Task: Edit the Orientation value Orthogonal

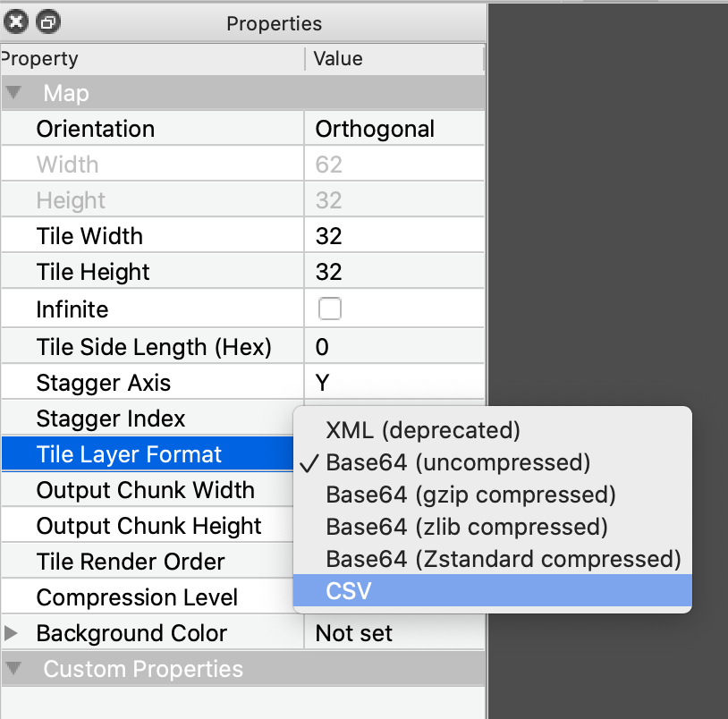Action: point(394,129)
